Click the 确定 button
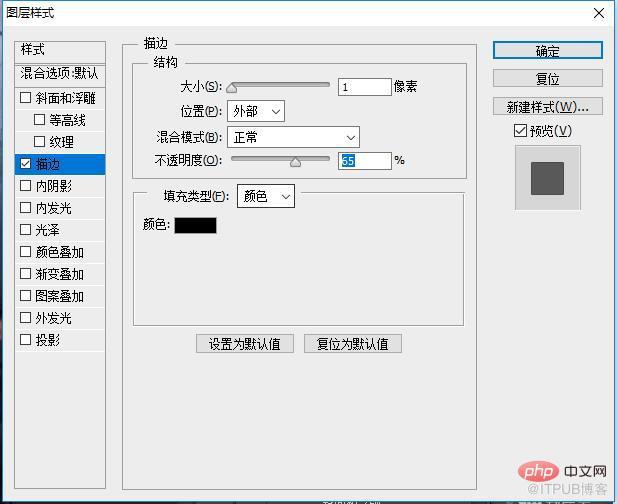The image size is (617, 504). 547,50
